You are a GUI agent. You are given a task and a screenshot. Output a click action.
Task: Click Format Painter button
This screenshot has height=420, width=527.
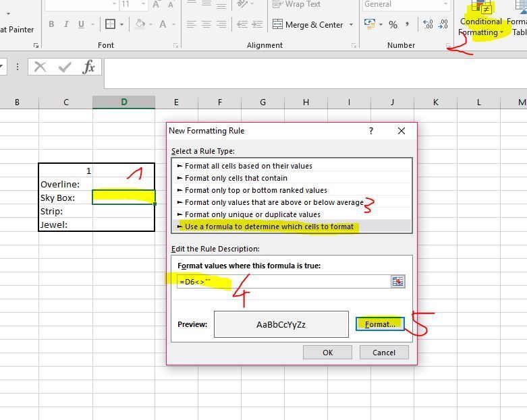click(x=17, y=30)
